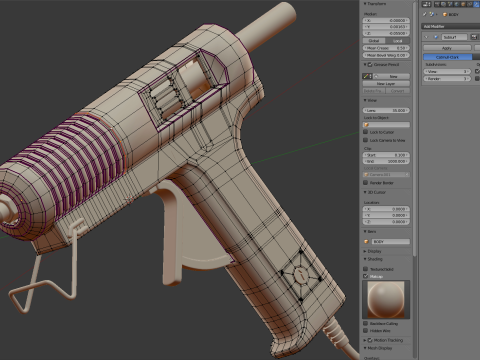
Task: Open the Properties editor type selector
Action: (x=426, y=4)
